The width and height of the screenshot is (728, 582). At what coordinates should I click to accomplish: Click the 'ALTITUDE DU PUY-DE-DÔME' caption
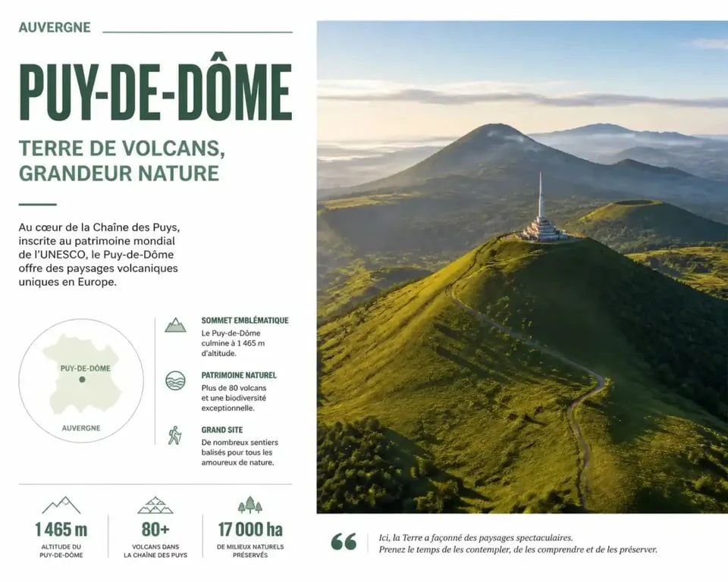[61, 551]
